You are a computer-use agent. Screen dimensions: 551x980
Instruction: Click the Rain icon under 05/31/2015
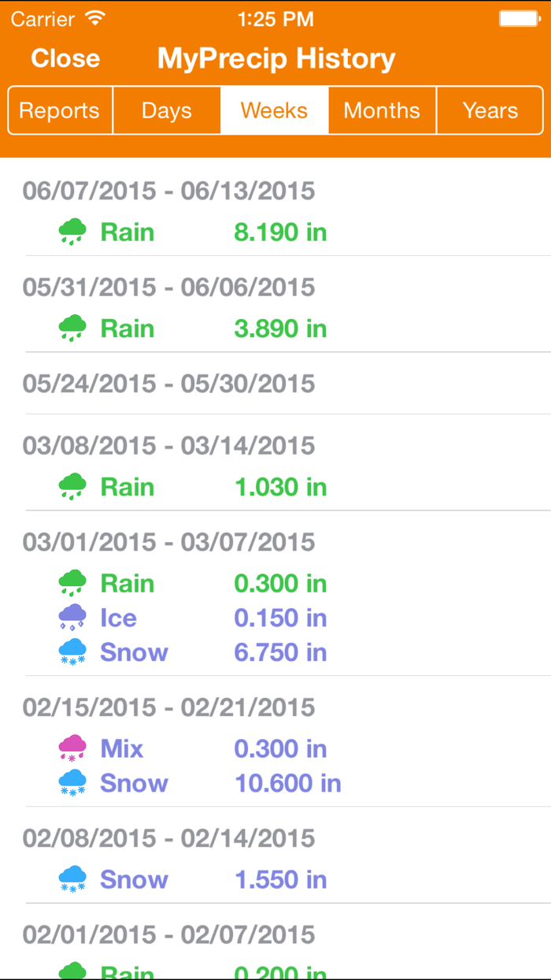point(72,327)
